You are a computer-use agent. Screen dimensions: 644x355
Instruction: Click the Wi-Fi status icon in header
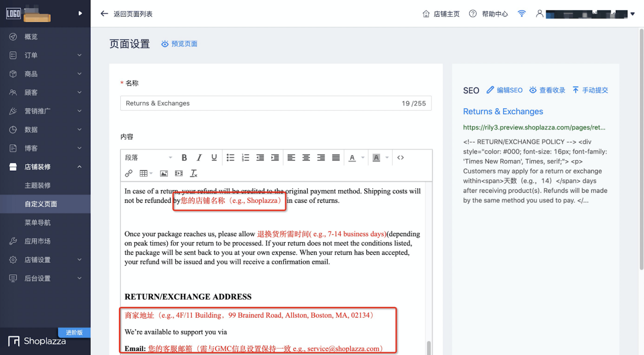(x=522, y=14)
